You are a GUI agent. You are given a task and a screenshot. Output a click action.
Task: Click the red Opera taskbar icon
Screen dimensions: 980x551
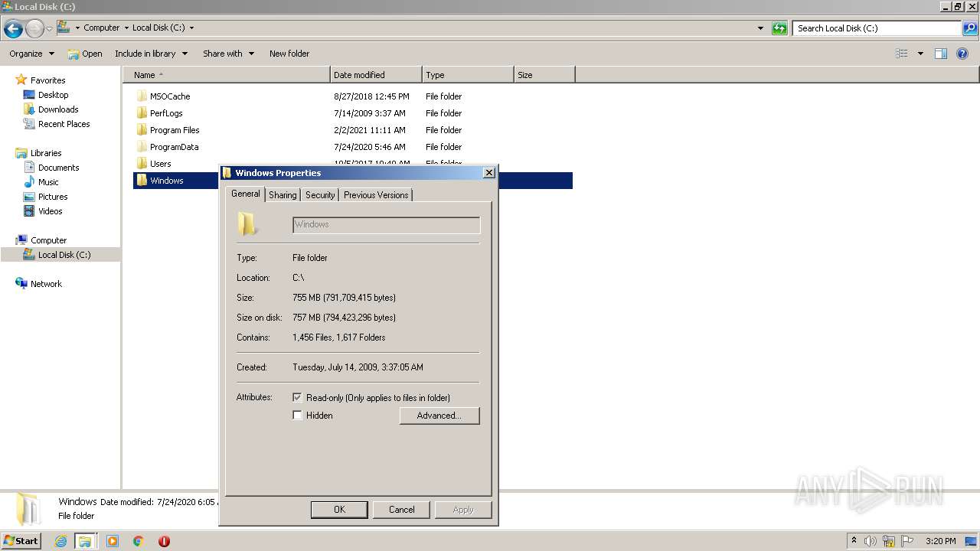tap(164, 541)
